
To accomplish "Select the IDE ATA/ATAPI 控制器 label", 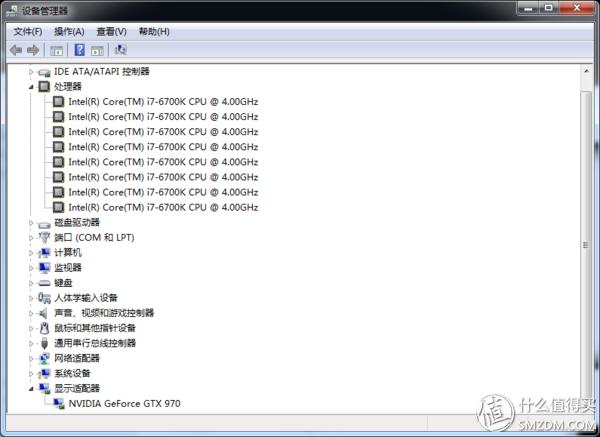I will [101, 71].
